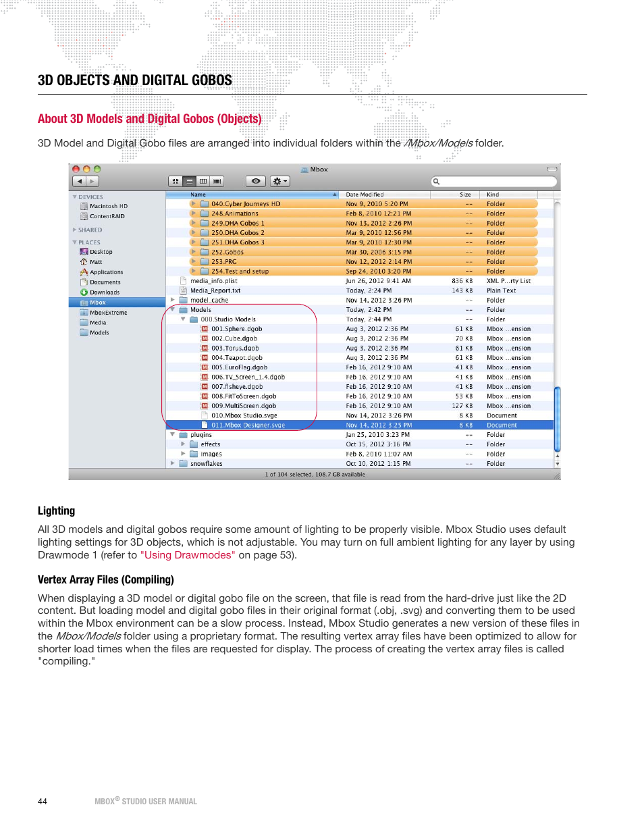Select the 250.DHA Gobos 2 folder row

tap(363, 233)
